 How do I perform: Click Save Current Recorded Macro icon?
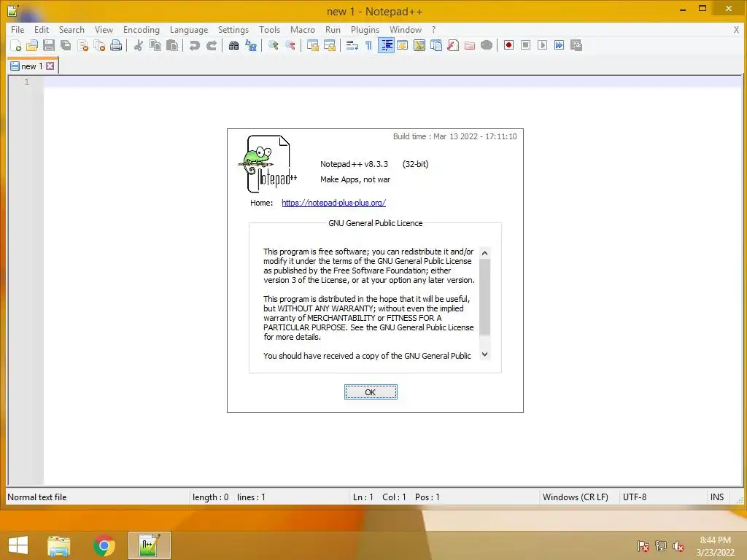coord(576,45)
